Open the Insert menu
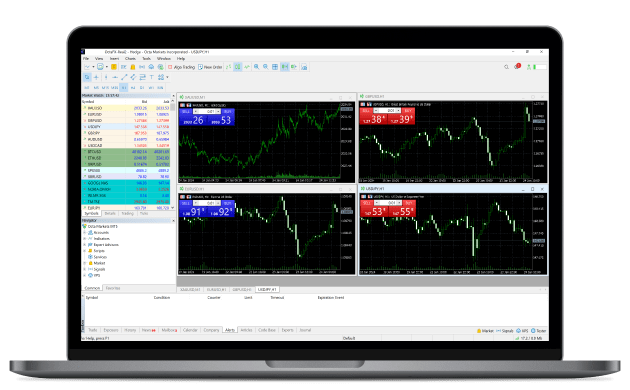630x390 pixels. click(115, 59)
